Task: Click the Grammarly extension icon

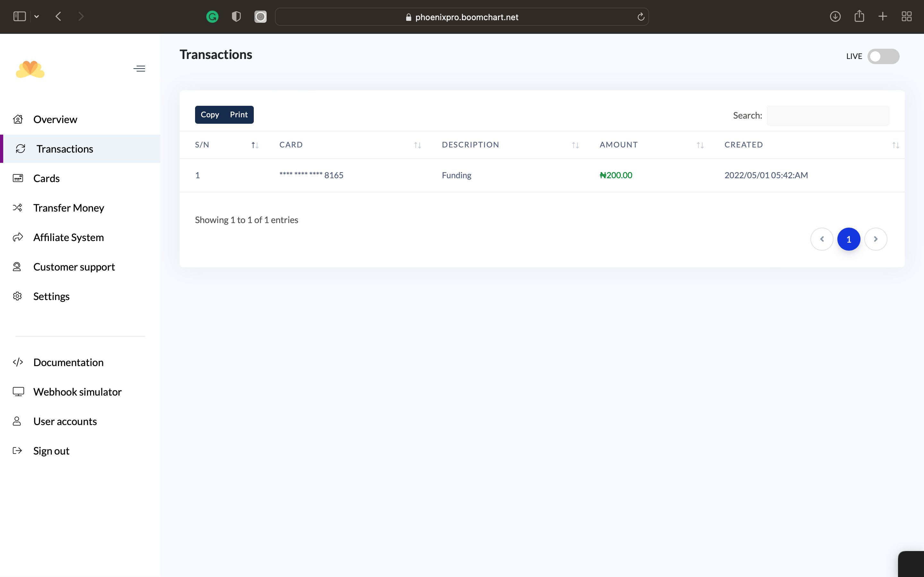Action: pyautogui.click(x=212, y=17)
